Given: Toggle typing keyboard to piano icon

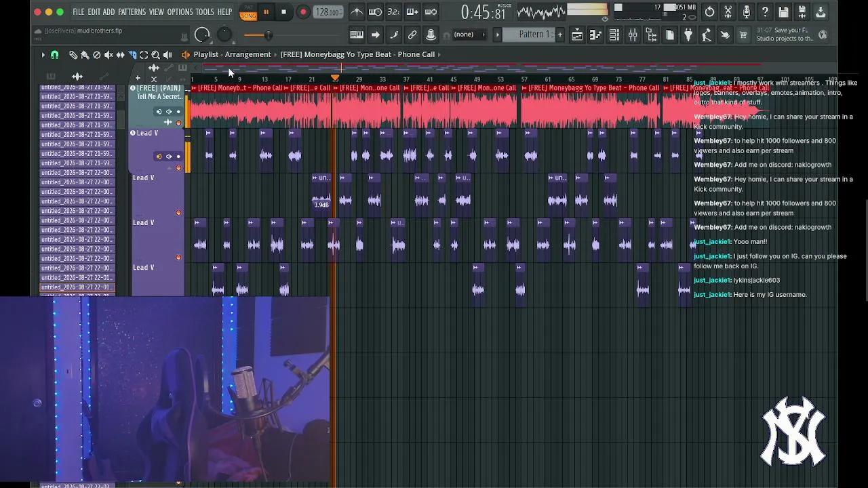Looking at the screenshot, I should click(x=357, y=35).
